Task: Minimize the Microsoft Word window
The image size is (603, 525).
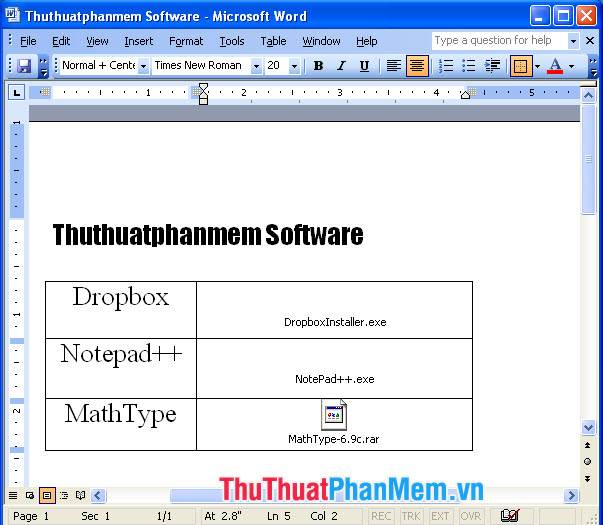Action: pos(540,15)
